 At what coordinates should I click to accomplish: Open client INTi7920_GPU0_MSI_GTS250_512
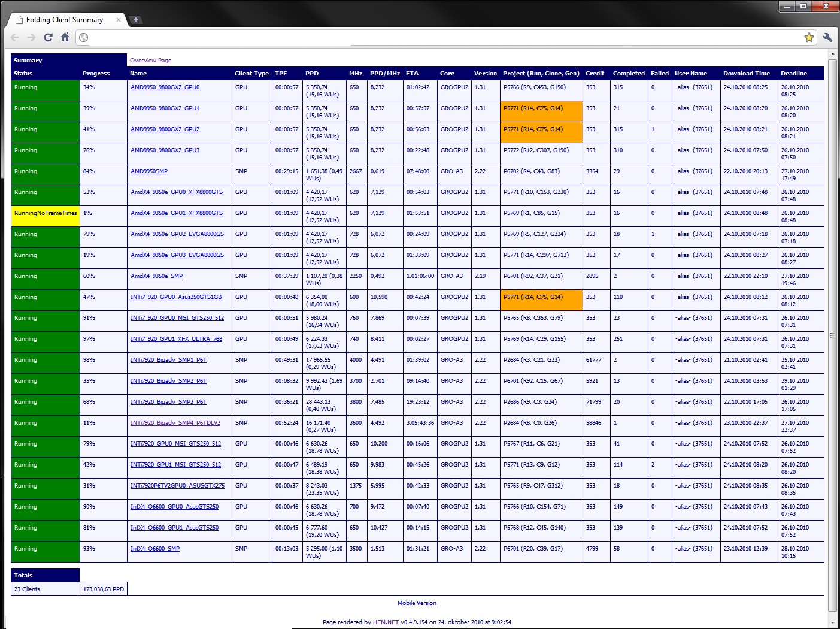click(175, 444)
